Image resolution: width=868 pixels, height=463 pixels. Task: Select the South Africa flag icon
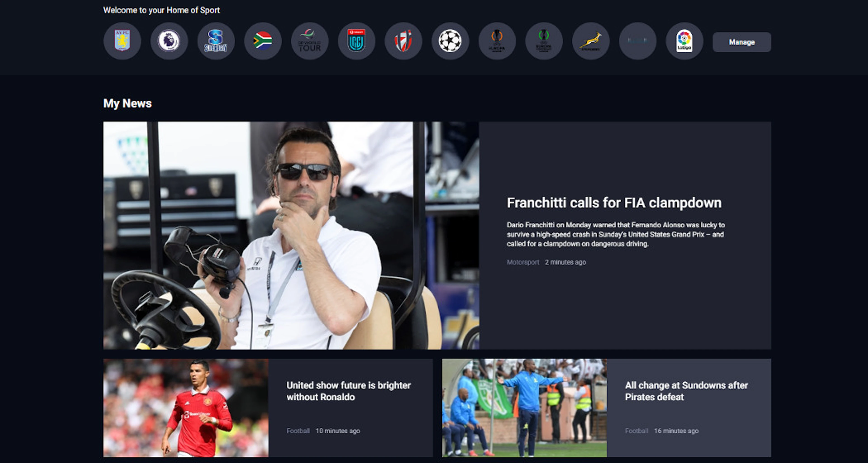263,41
